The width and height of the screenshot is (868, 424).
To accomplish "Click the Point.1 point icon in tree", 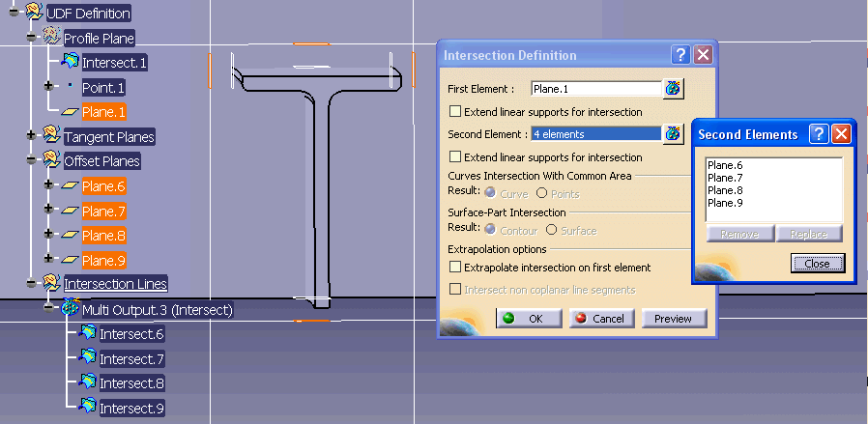I will click(70, 86).
